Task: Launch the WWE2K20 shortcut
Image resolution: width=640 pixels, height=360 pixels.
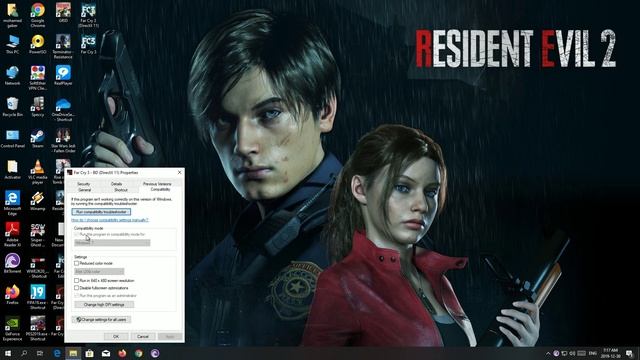Action: (x=38, y=266)
